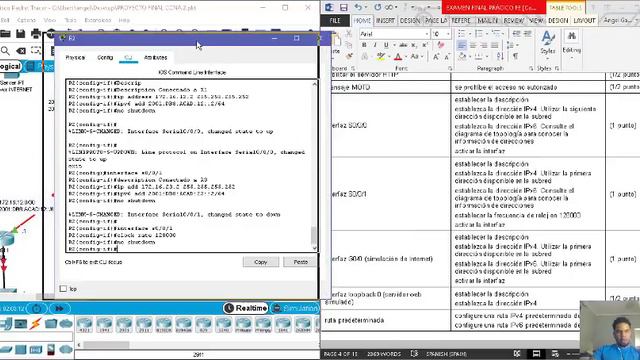
Task: Open the INSERT ribbon tab in Word
Action: [x=385, y=20]
